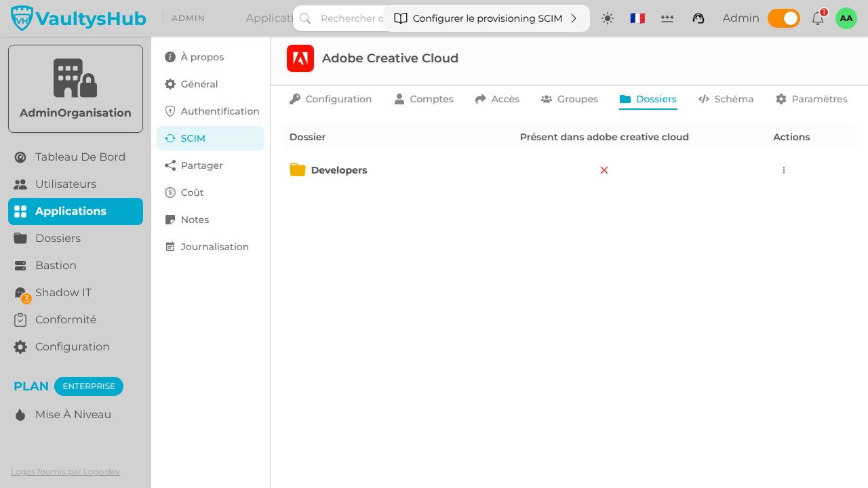868x488 pixels.
Task: Click the gear icon beside sidebar Configuration
Action: 20,347
